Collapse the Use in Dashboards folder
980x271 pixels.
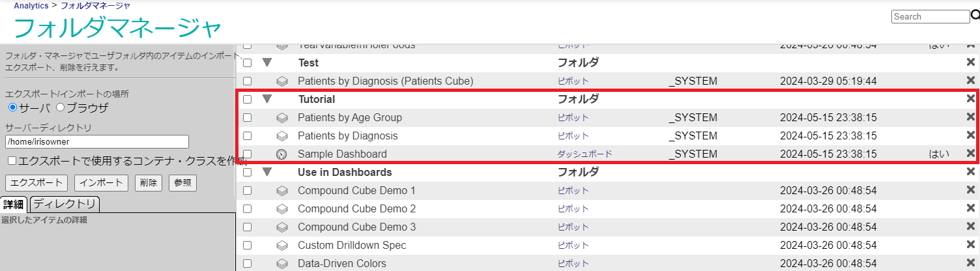(267, 173)
